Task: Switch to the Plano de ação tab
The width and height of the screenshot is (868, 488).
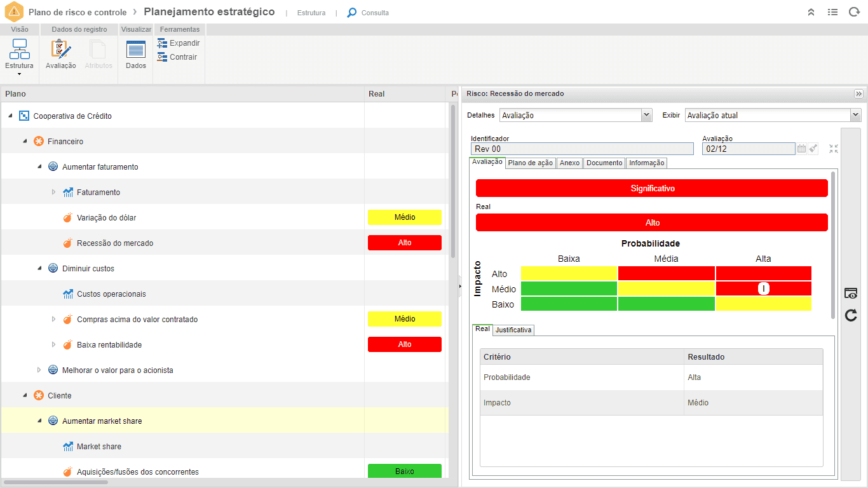Action: (531, 163)
